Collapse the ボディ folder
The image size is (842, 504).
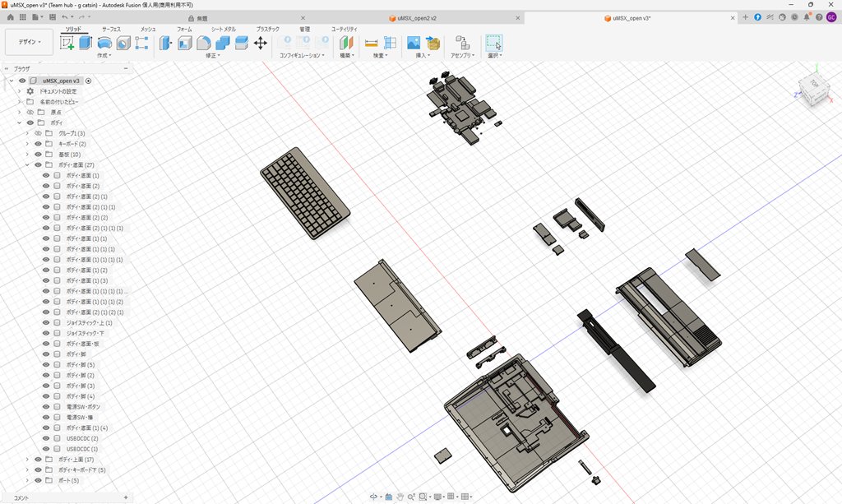pos(20,123)
